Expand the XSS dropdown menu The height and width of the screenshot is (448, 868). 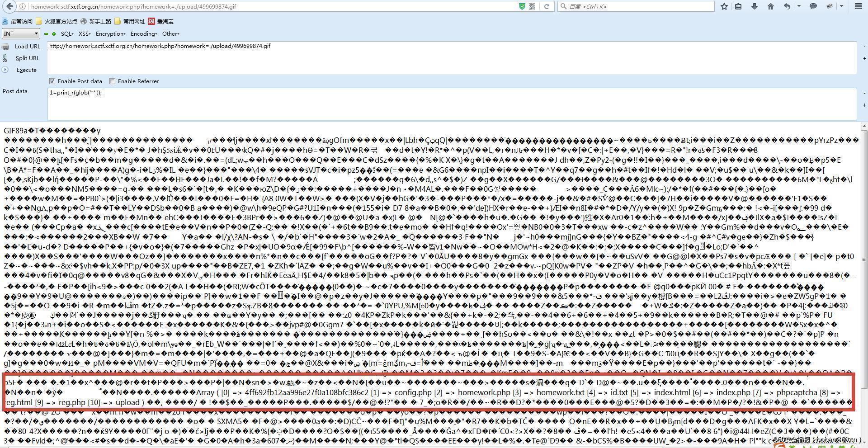point(85,34)
